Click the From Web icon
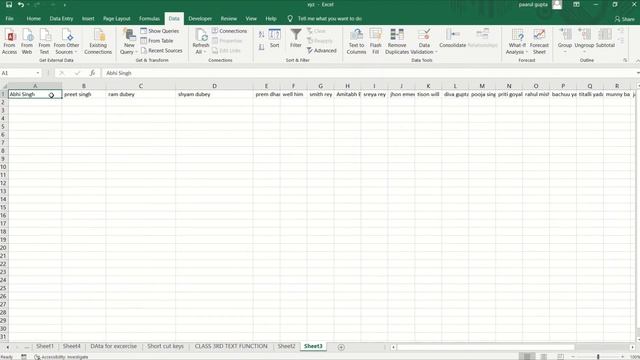Image resolution: width=640 pixels, height=360 pixels. click(x=27, y=41)
